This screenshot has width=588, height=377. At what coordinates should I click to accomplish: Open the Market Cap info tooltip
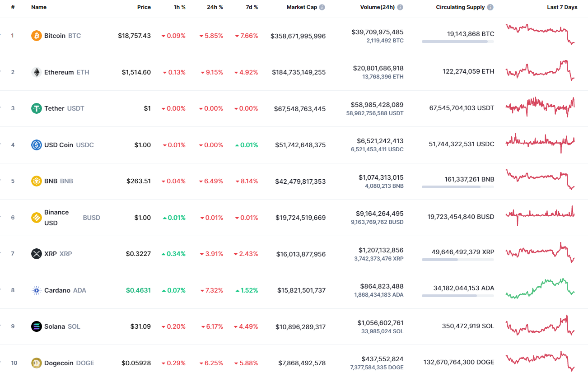322,7
